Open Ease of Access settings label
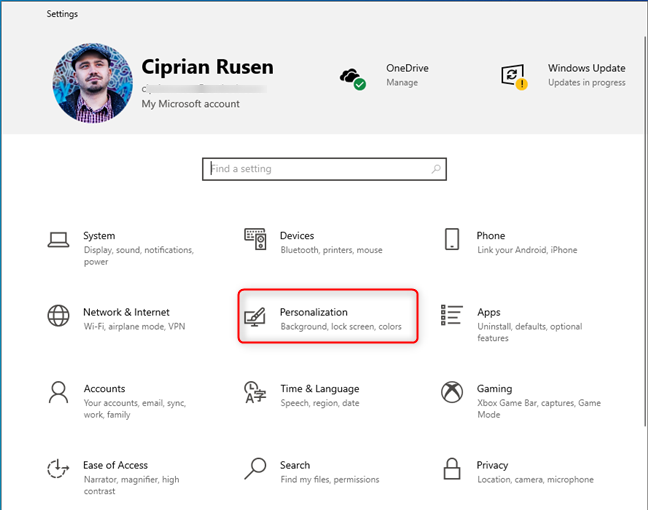Screen dimensions: 648x510 tap(115, 465)
